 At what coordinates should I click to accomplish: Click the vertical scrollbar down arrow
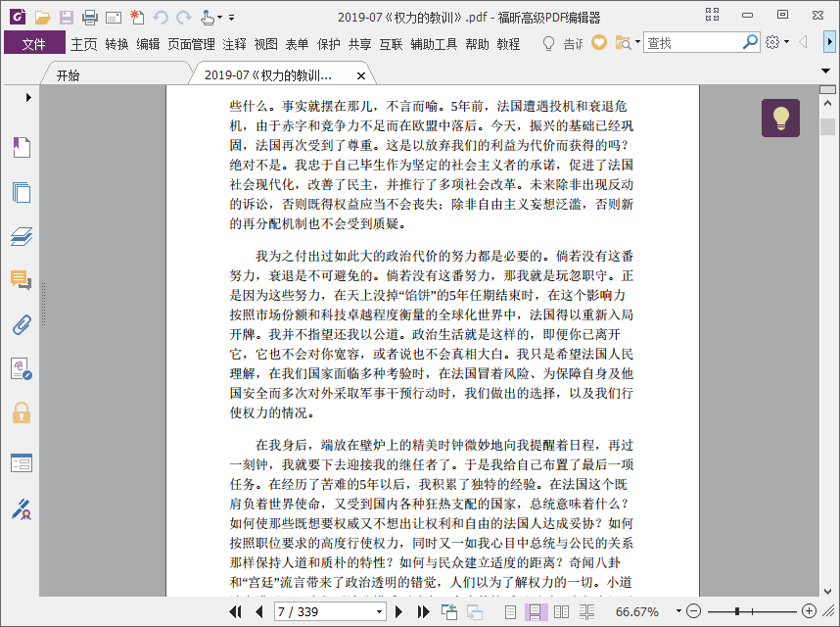pos(827,591)
